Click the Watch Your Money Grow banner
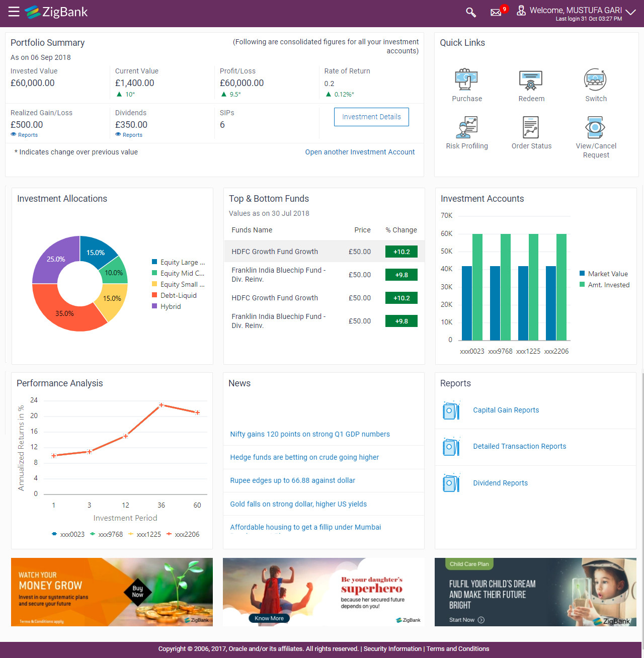 pos(112,592)
